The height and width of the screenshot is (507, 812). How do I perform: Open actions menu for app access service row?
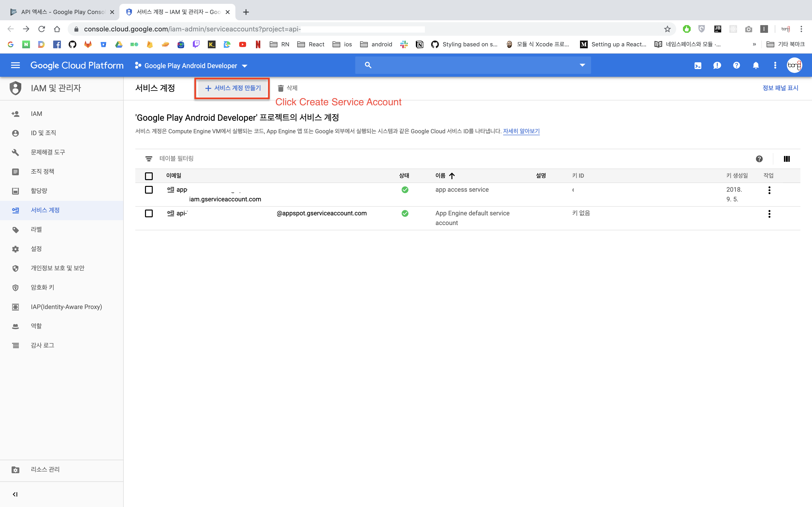(x=769, y=190)
